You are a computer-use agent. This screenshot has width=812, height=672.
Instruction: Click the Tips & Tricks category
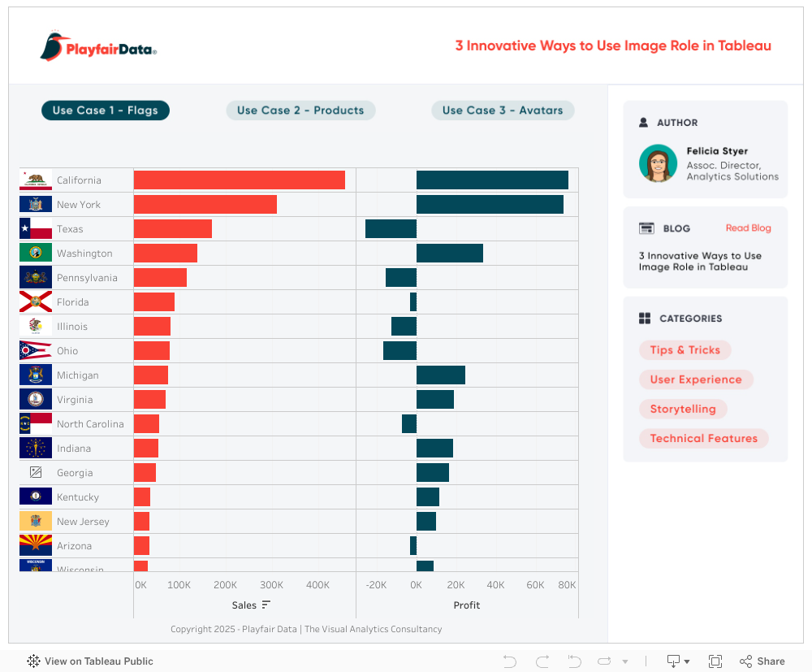click(x=685, y=350)
